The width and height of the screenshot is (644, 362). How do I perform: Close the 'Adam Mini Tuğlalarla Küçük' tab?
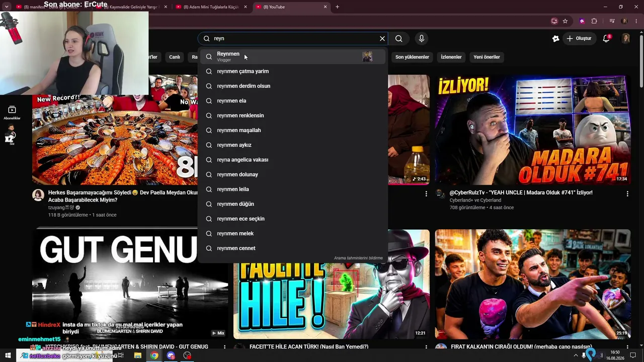pos(246,7)
